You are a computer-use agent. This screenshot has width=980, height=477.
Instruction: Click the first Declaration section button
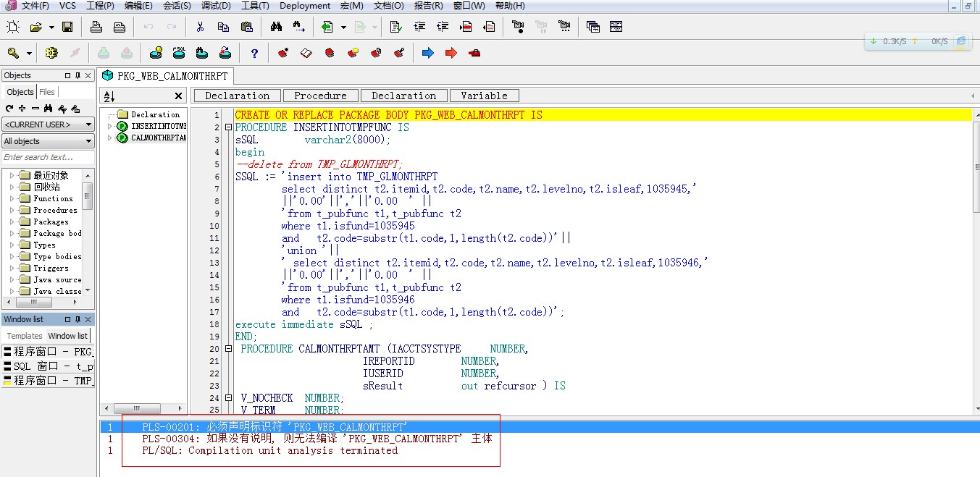coord(237,96)
